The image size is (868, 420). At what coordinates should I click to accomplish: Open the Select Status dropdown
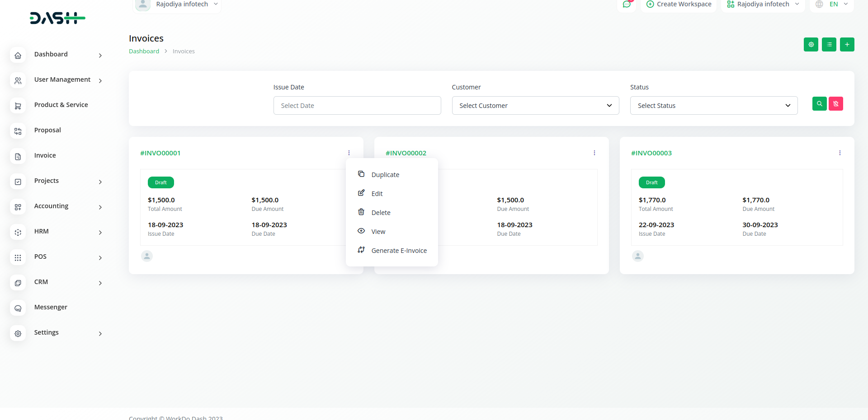pyautogui.click(x=713, y=106)
